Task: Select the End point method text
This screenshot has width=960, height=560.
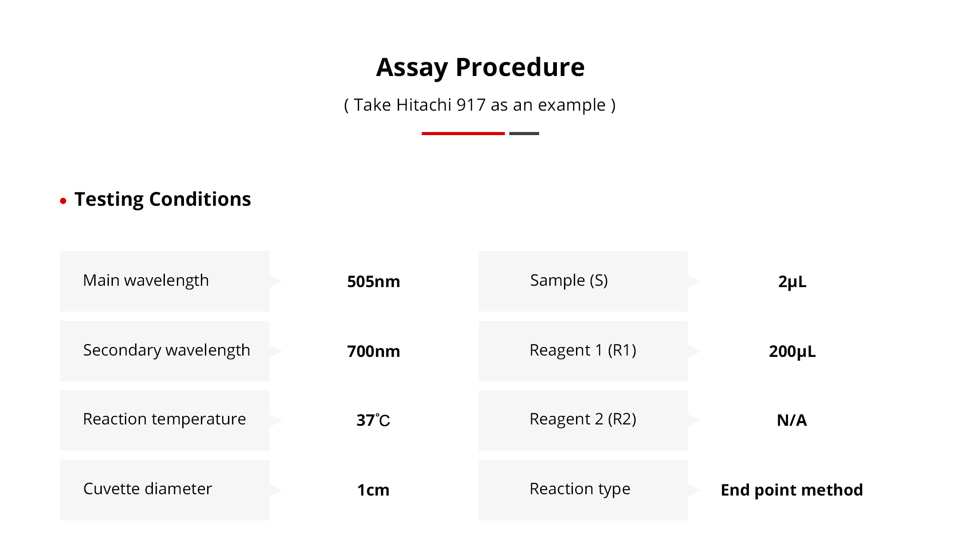Action: click(792, 490)
